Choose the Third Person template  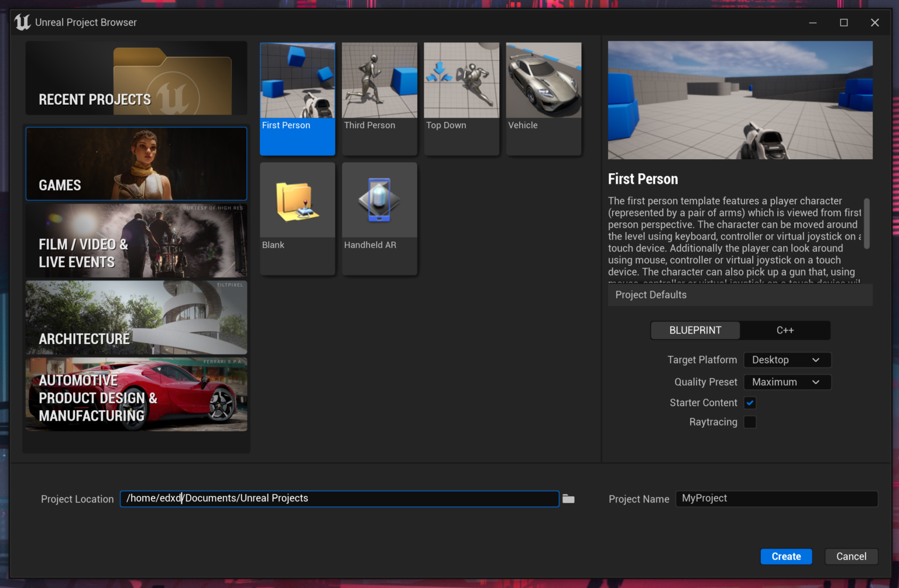pos(379,81)
